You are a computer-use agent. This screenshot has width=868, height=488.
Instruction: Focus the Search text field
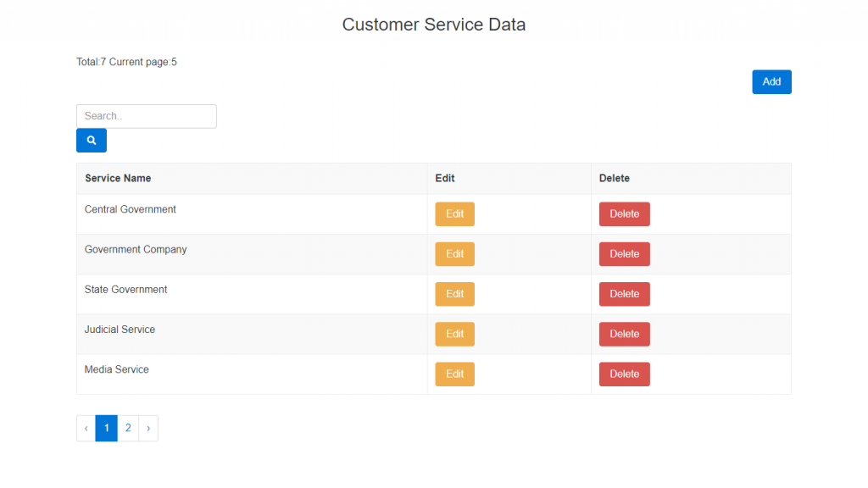(147, 116)
